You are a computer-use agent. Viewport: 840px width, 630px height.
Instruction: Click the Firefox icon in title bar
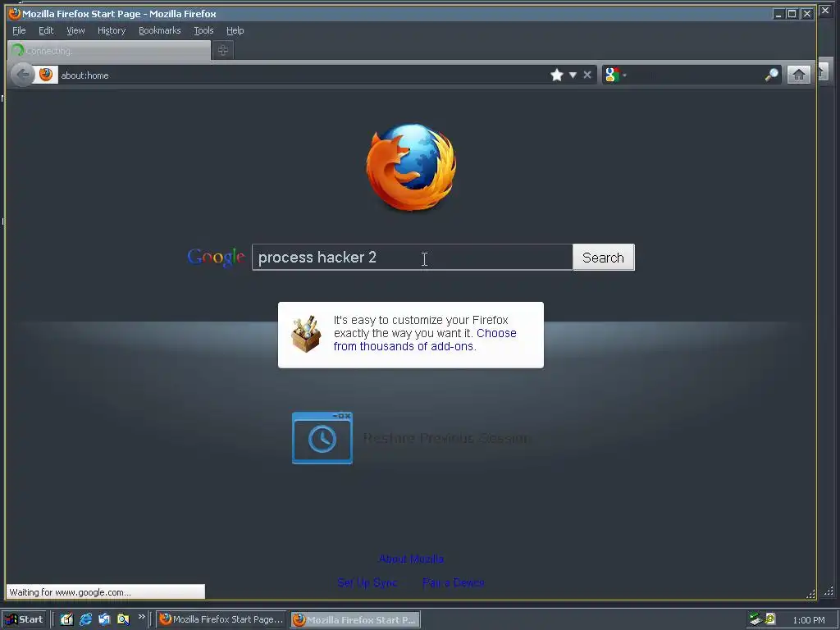15,13
